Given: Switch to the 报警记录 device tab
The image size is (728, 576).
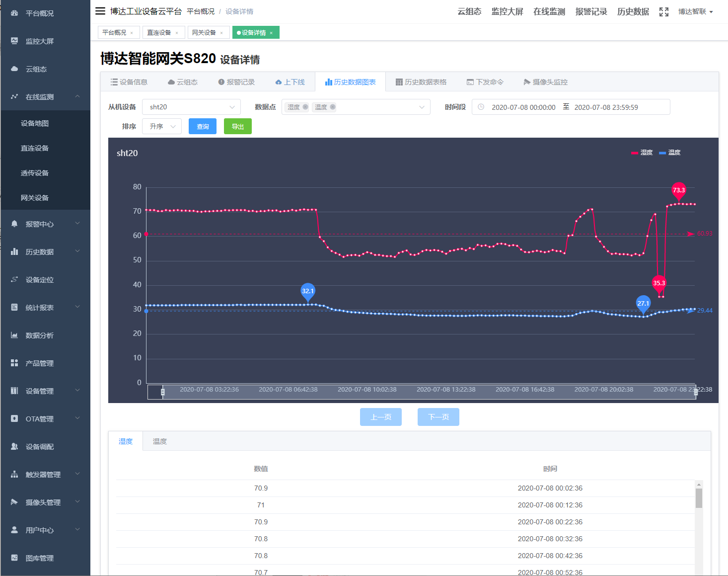Looking at the screenshot, I should (236, 82).
